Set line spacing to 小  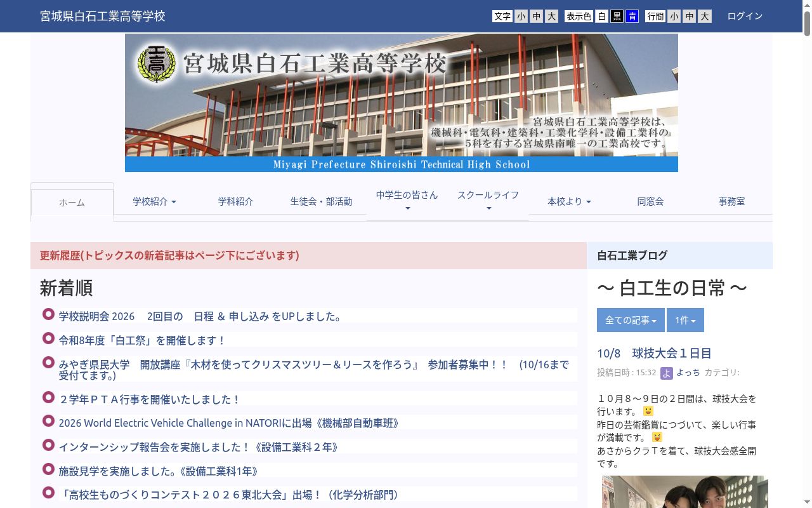tap(674, 17)
